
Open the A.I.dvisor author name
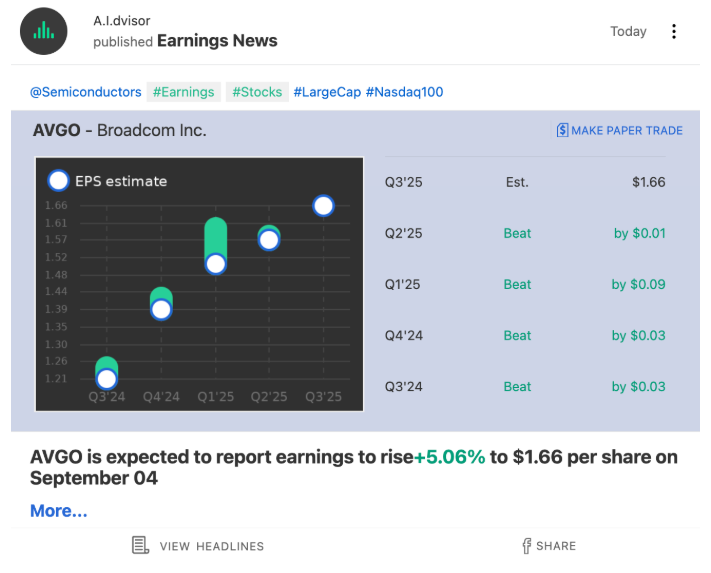tap(122, 21)
